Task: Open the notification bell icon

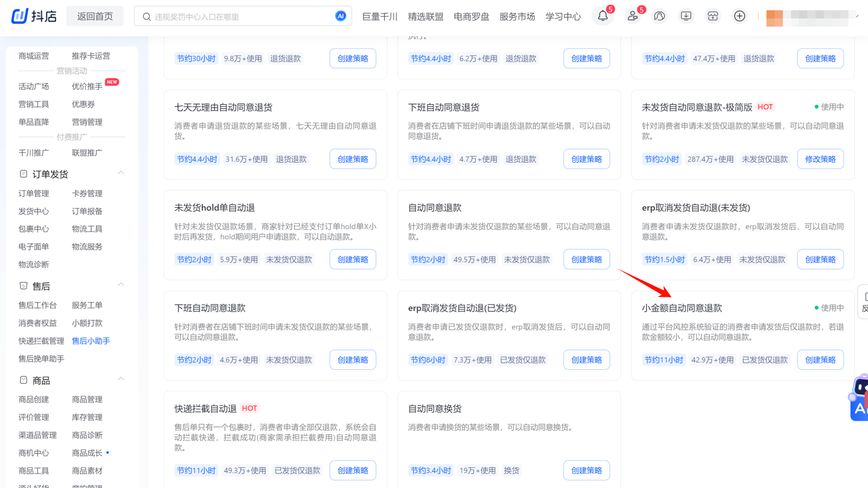Action: (603, 16)
